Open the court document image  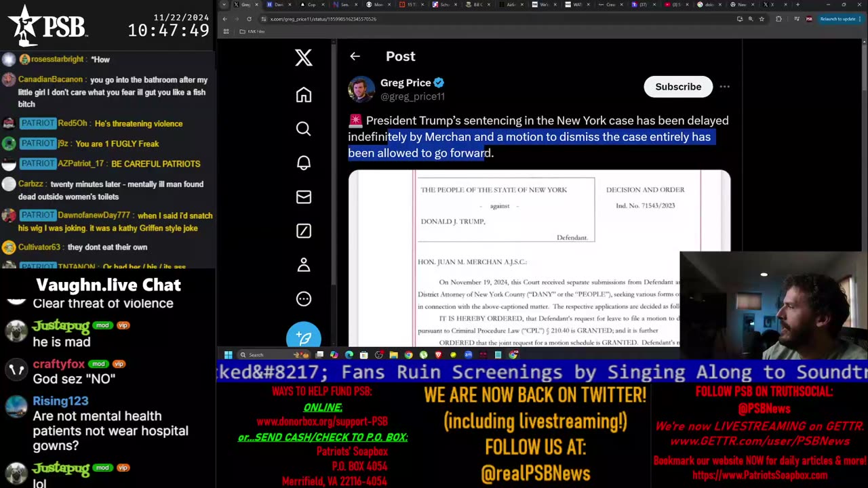[539, 258]
